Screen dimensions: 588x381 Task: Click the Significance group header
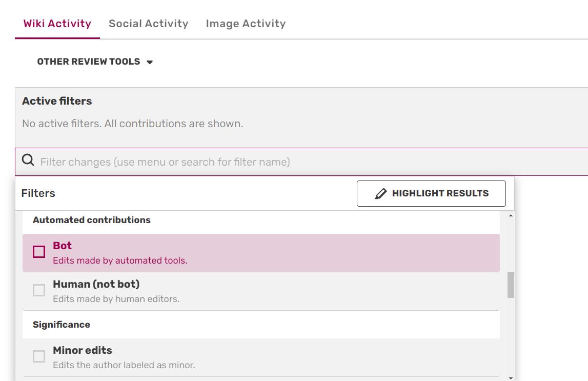62,325
